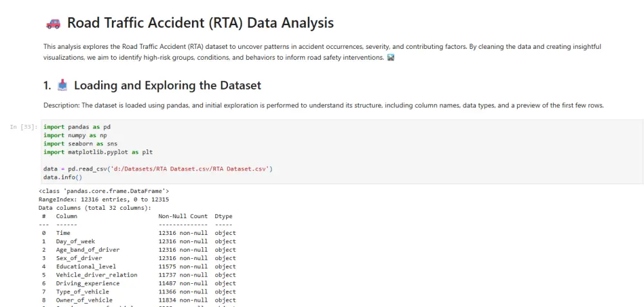
Task: Click the "Educational_level" row in the output
Action: tap(86, 266)
